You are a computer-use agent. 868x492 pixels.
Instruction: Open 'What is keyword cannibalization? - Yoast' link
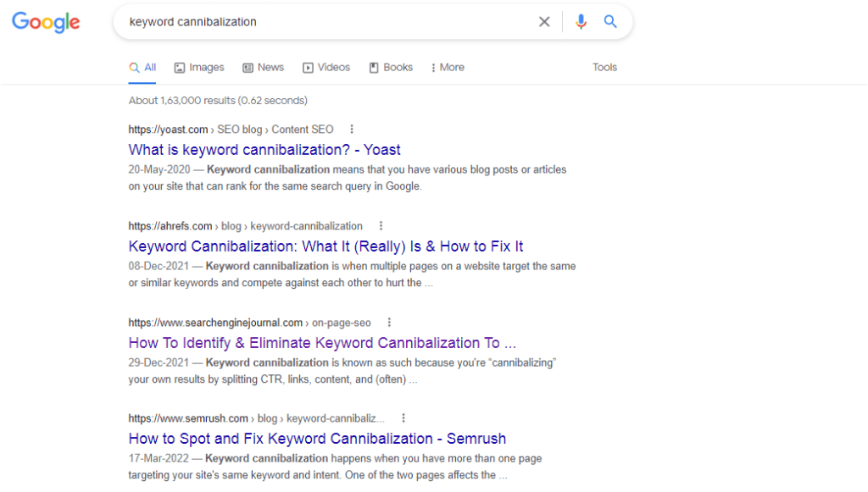click(x=264, y=150)
